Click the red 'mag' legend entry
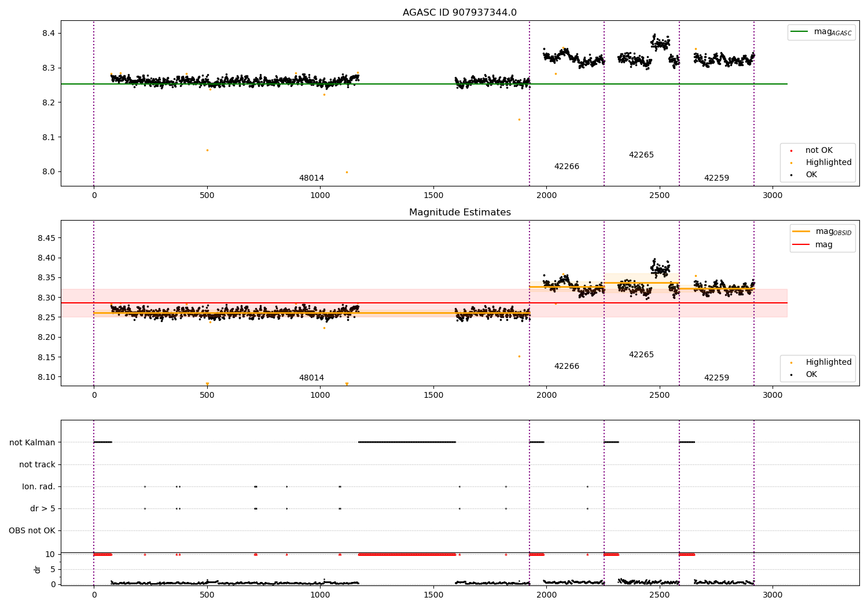 812,244
